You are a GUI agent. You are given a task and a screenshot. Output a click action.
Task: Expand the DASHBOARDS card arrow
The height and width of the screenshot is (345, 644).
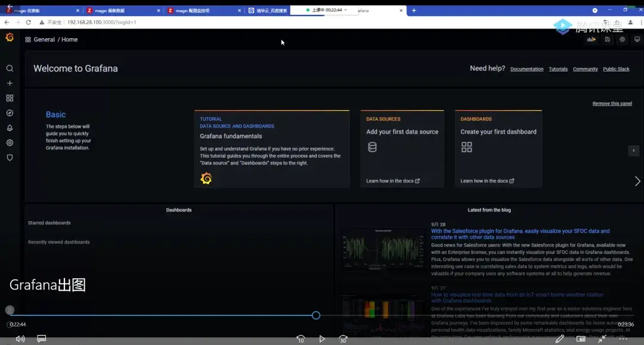[633, 150]
